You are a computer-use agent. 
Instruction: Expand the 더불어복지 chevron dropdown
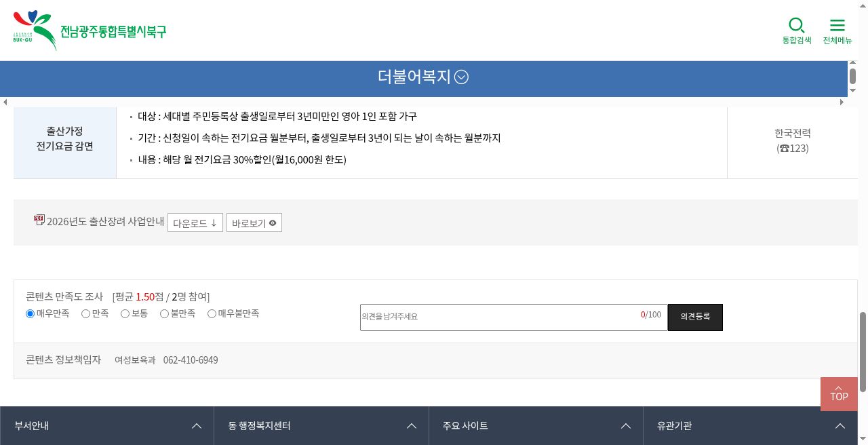[x=461, y=77]
